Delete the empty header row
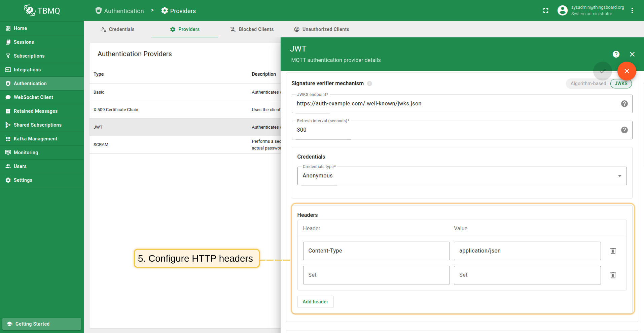Screen dimensions: 644x333 [x=613, y=275]
